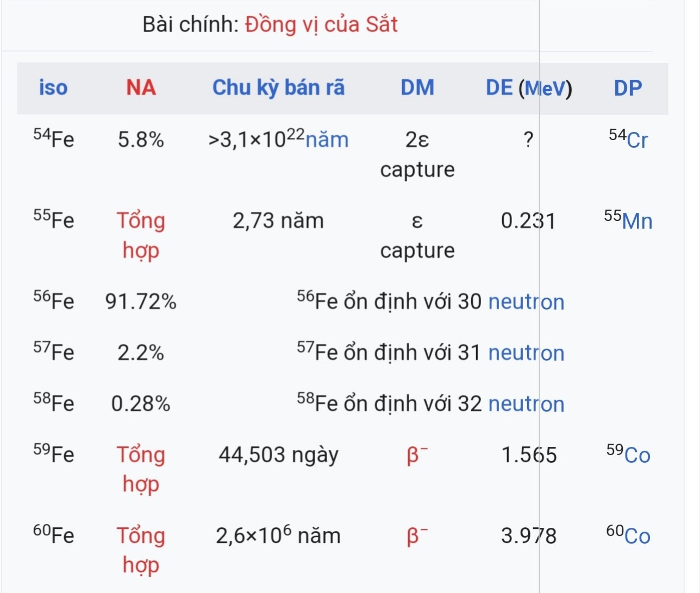Screen dimensions: 700x593
Task: Click the NA column header link
Action: pos(141,88)
